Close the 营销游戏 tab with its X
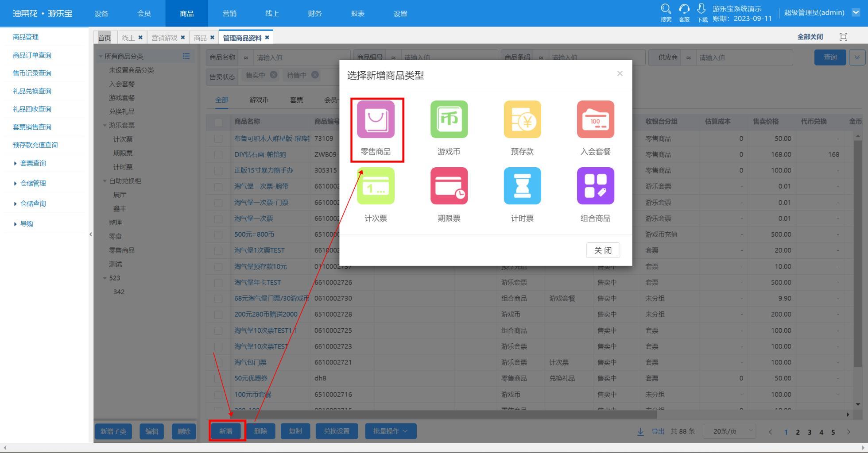868x453 pixels. (x=183, y=38)
